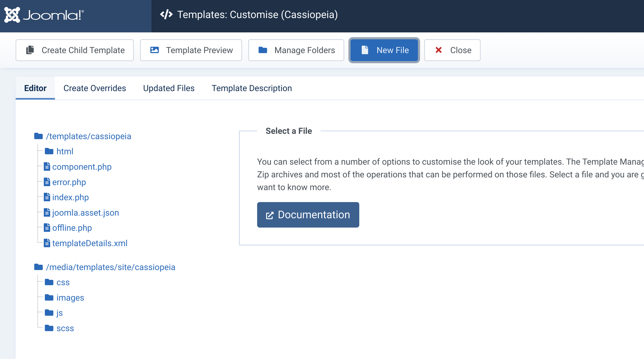The height and width of the screenshot is (359, 644).
Task: Open templateDetails.xml file link
Action: point(90,243)
